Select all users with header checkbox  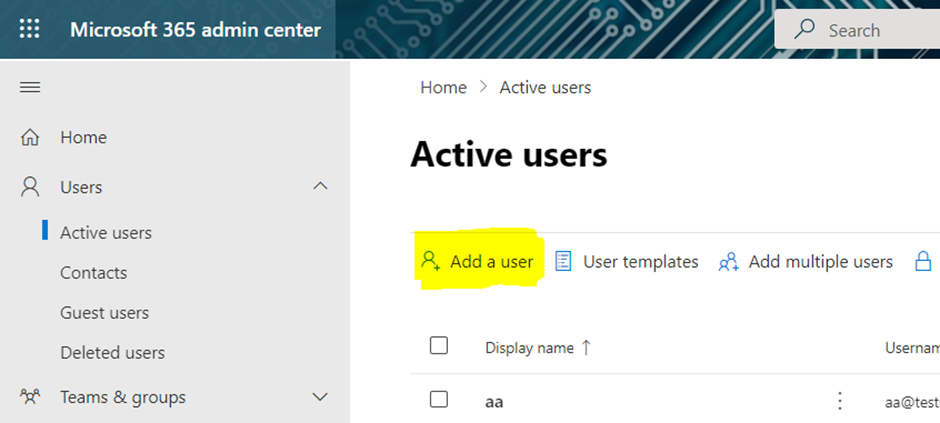pyautogui.click(x=439, y=346)
